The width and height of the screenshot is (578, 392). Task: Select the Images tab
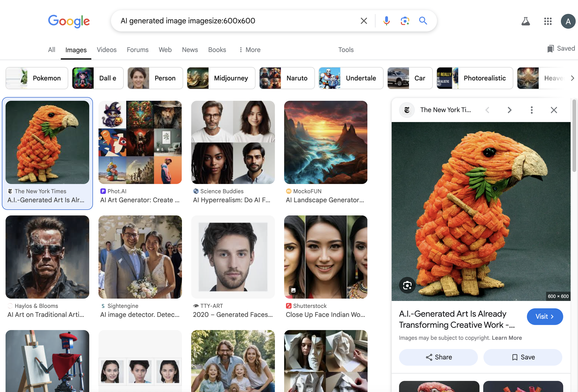pyautogui.click(x=76, y=50)
